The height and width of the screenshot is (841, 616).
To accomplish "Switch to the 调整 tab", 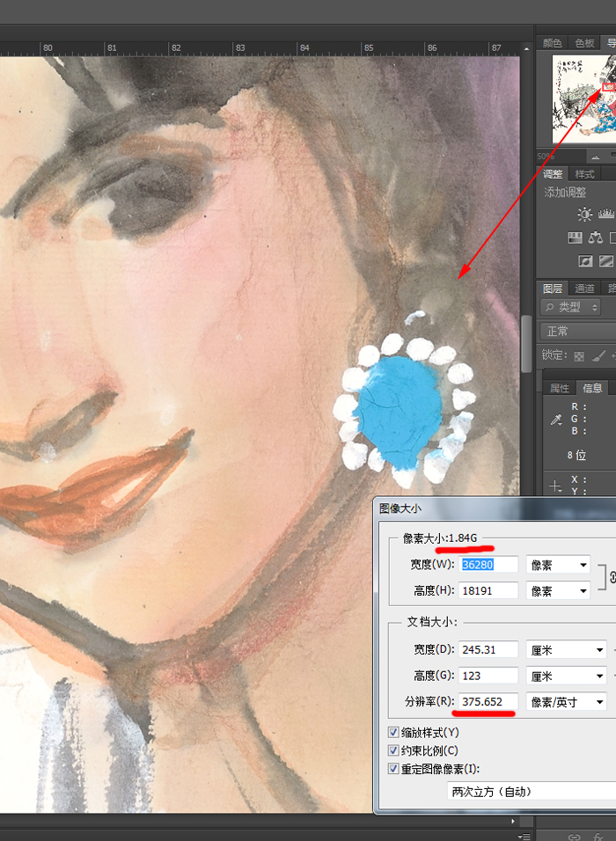I will tap(553, 174).
